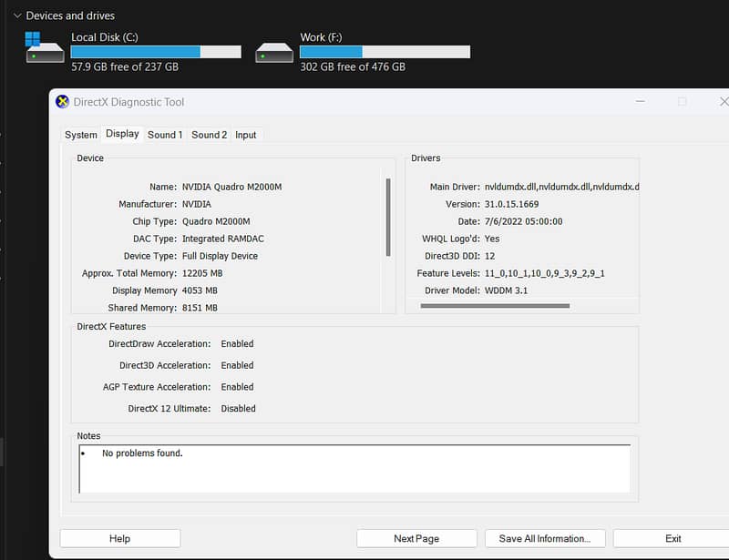This screenshot has height=560, width=729.
Task: Click Save All Information button
Action: pos(544,538)
